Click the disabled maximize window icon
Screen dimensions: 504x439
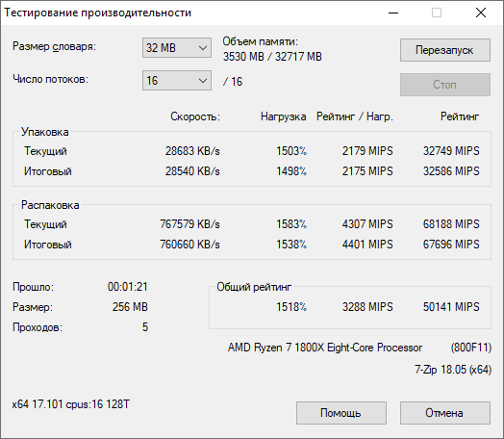point(437,13)
